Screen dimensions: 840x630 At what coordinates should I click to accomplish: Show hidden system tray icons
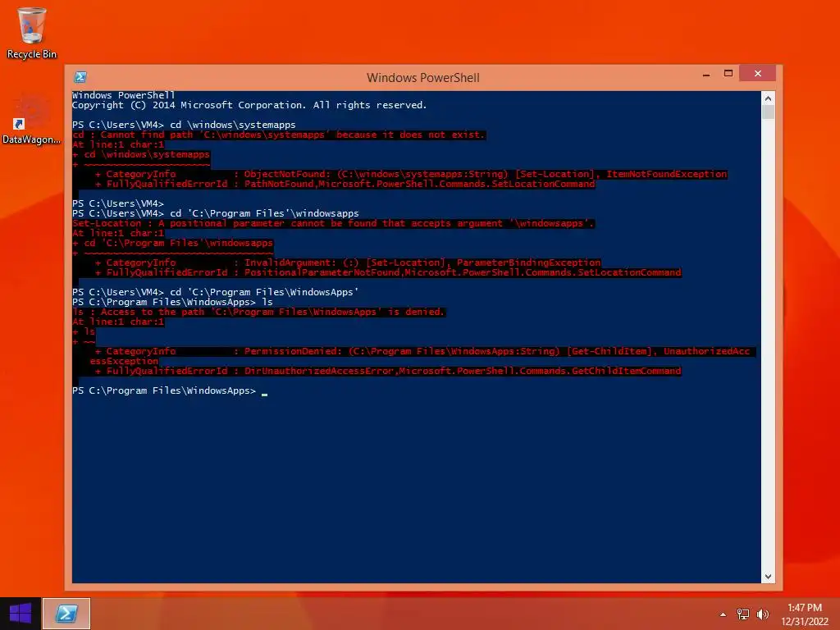pyautogui.click(x=723, y=614)
